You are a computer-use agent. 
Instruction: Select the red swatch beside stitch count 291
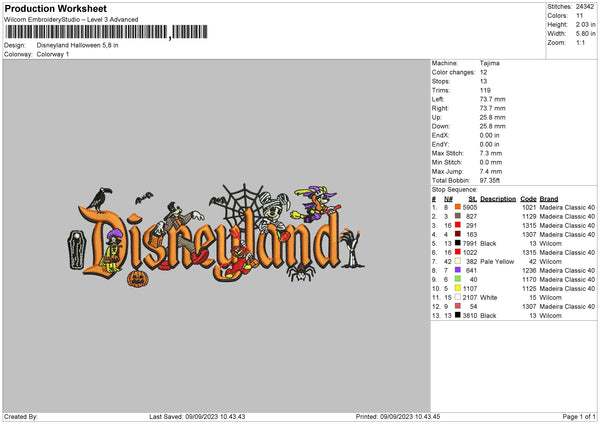click(x=458, y=225)
